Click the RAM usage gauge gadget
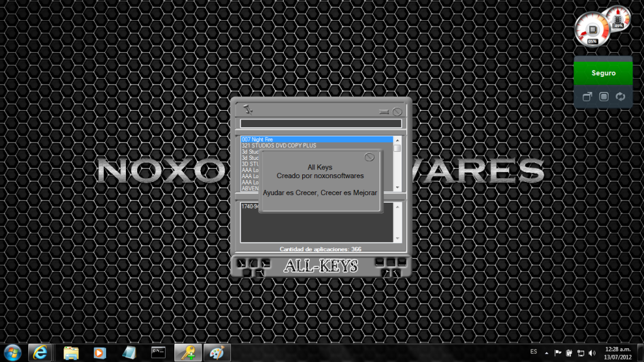 pyautogui.click(x=618, y=19)
